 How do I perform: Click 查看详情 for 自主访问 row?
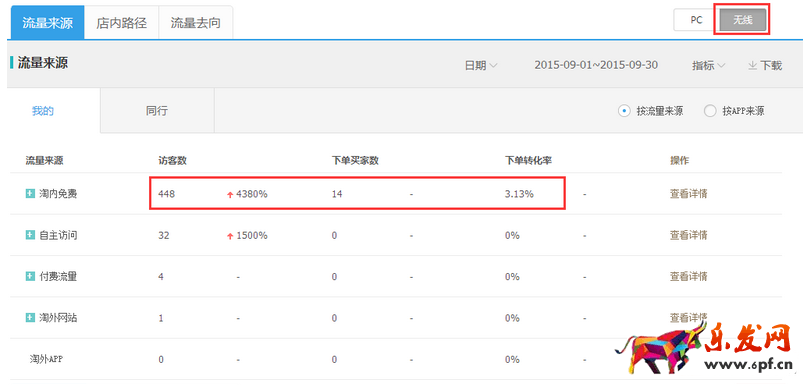point(688,236)
